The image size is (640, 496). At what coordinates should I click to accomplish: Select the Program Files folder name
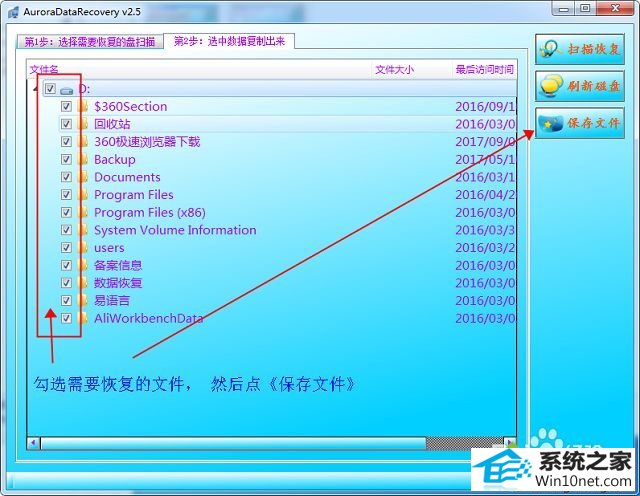click(134, 195)
